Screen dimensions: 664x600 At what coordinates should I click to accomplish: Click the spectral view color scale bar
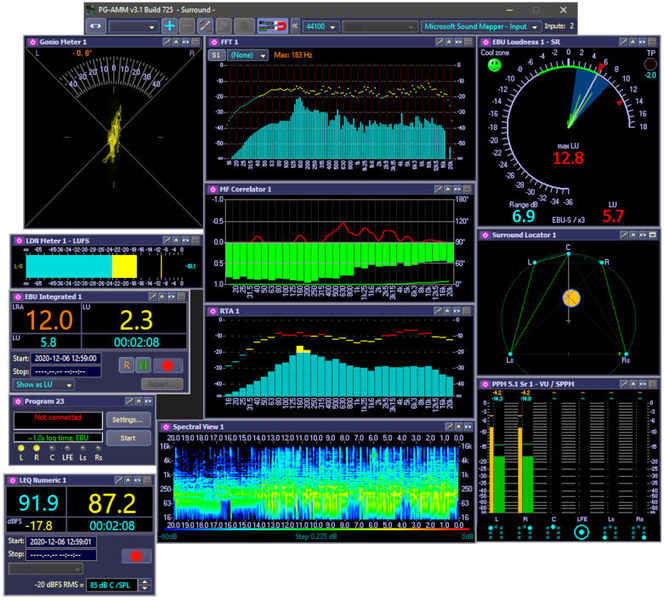(316, 529)
